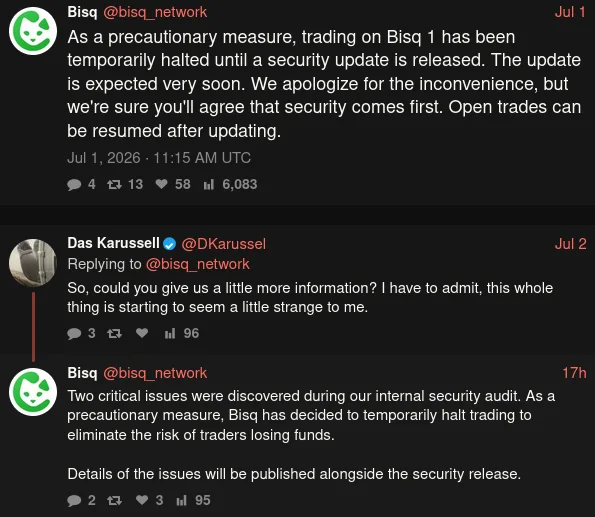Open view stats showing 6,083 views
The image size is (595, 517).
[209, 185]
